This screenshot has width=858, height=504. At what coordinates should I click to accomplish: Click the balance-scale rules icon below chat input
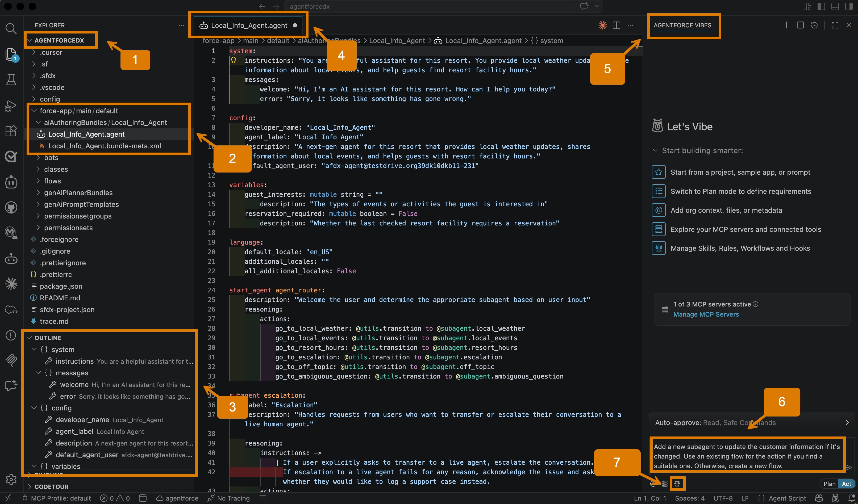pos(677,484)
